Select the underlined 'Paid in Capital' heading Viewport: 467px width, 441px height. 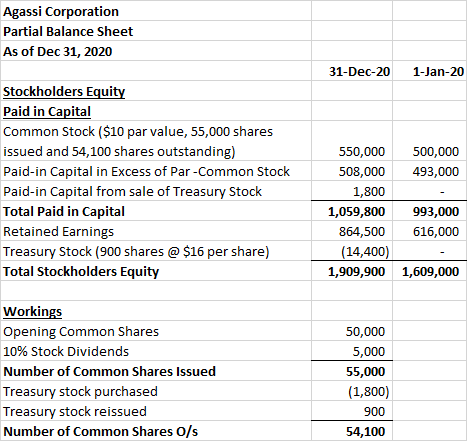tap(47, 112)
